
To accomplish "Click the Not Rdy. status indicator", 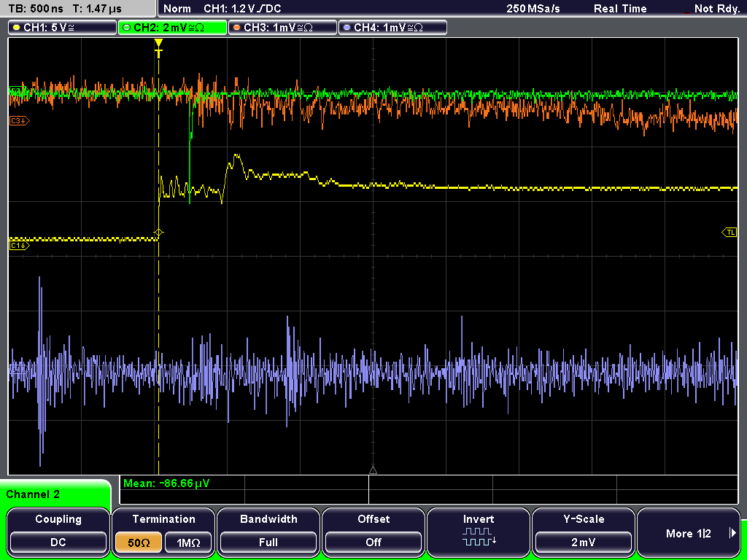I will [716, 9].
